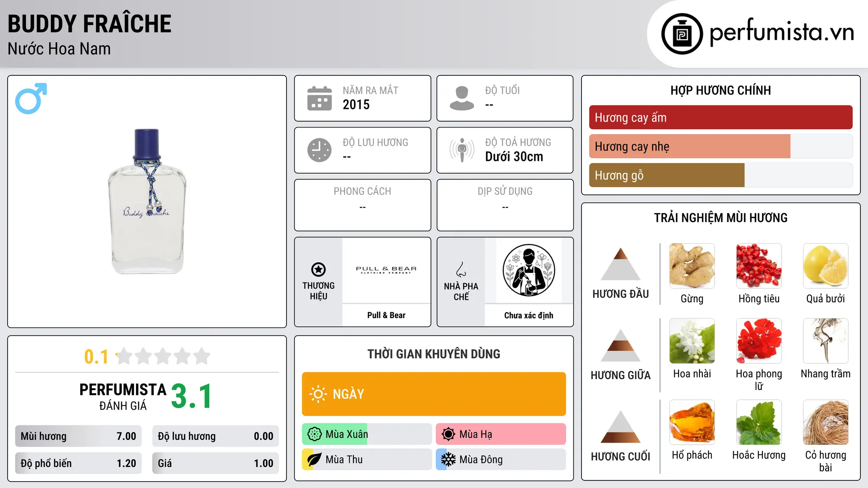Screen dimensions: 868x488
Task: Click the PERFUMISTA ĐÁNH GIÁ label
Action: pyautogui.click(x=123, y=396)
